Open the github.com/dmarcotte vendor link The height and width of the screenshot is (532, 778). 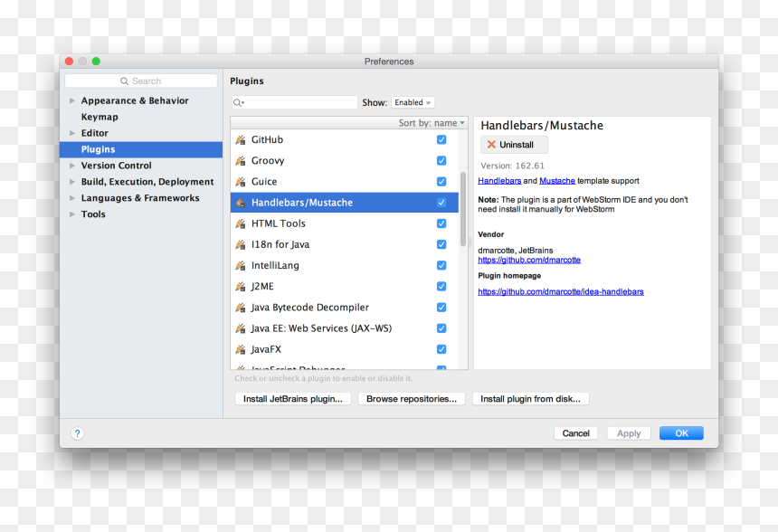tap(529, 260)
